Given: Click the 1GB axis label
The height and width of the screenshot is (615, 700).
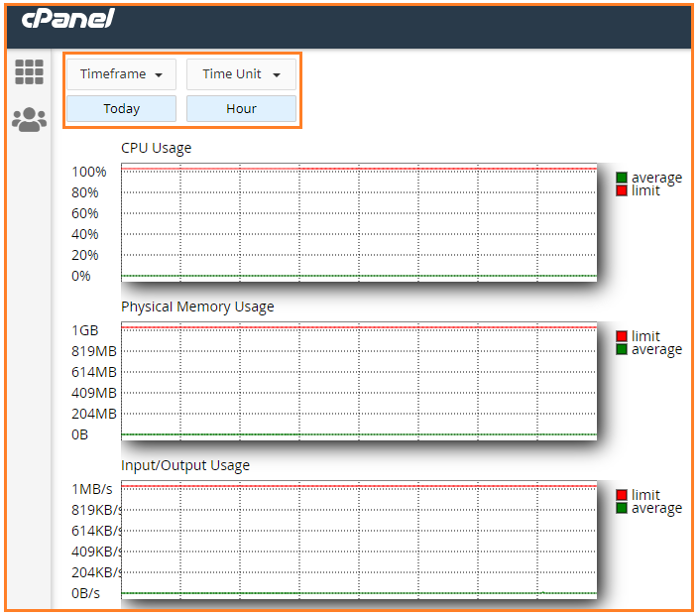Looking at the screenshot, I should click(85, 330).
